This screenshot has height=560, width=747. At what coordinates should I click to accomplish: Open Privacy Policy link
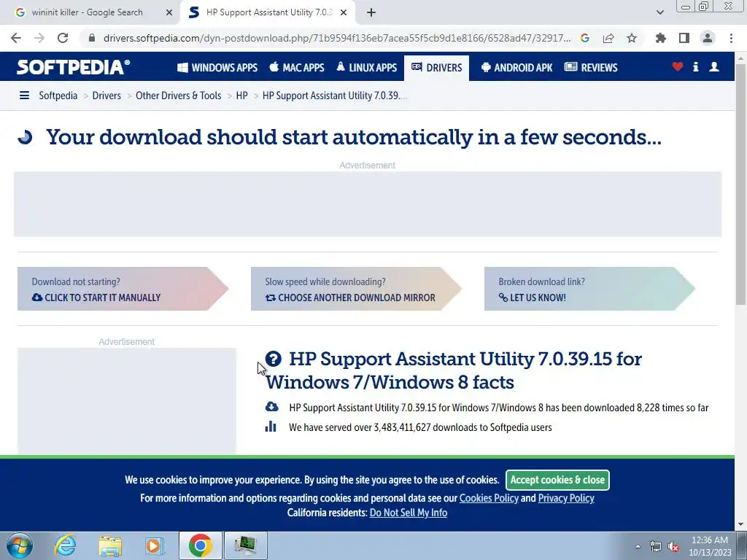[x=566, y=498]
